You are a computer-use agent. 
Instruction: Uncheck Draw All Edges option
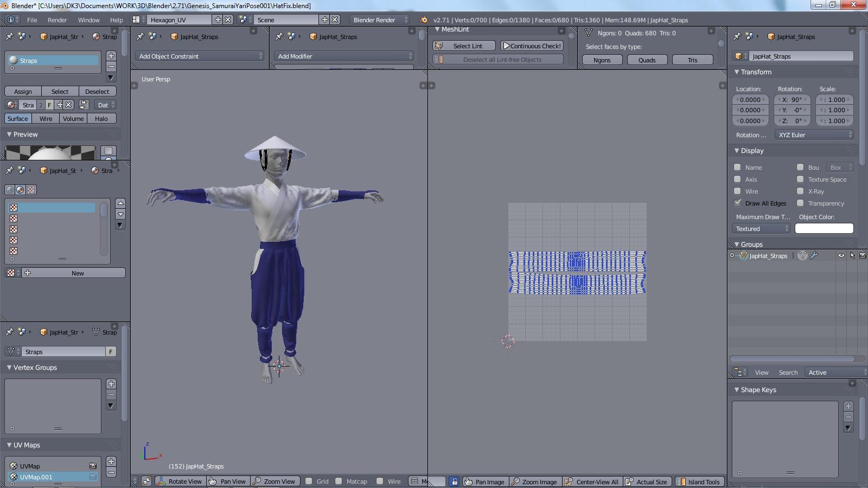738,203
